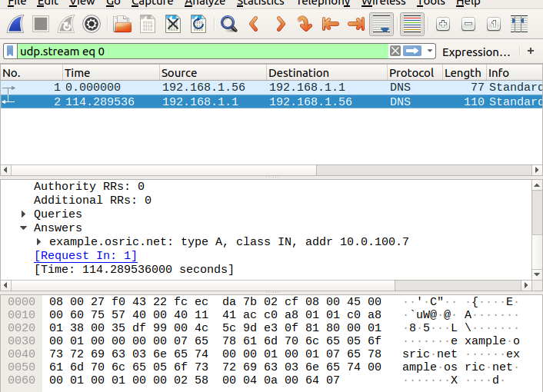Viewport: 543px width, 392px height.
Task: Click the packet list horizontal scrollbar
Action: pyautogui.click(x=164, y=170)
